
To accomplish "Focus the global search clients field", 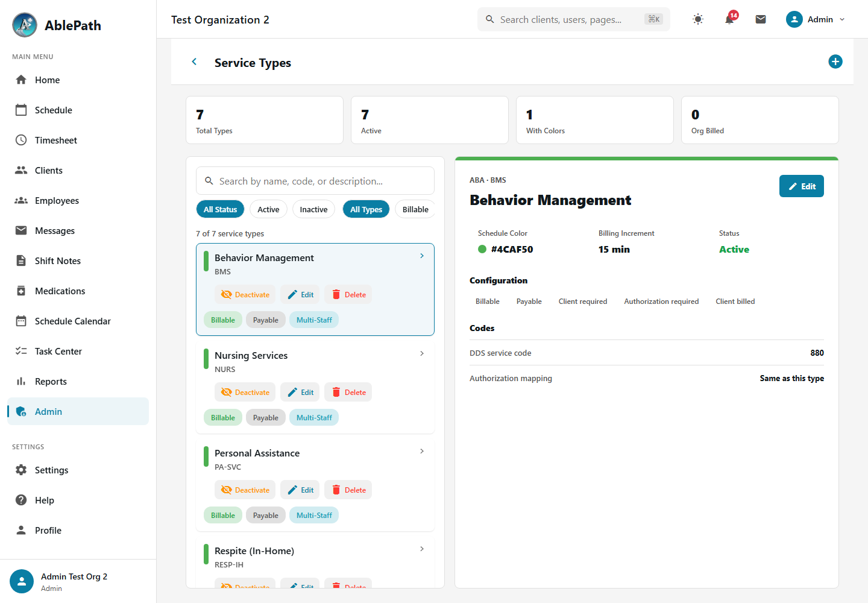I will [x=574, y=19].
